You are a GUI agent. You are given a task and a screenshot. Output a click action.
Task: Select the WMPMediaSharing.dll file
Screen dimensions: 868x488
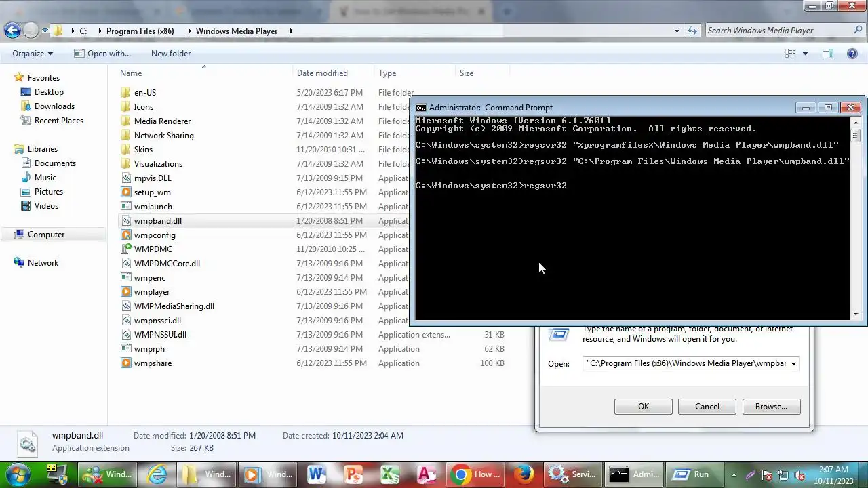[174, 306]
